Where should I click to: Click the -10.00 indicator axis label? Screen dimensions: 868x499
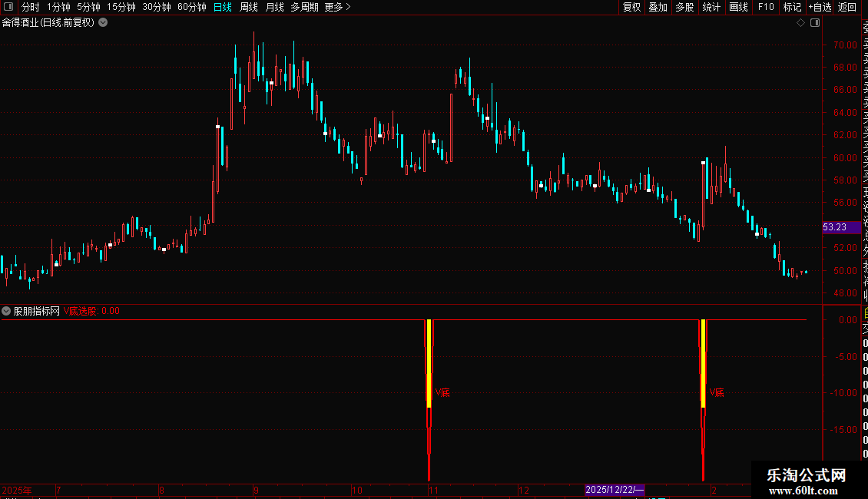tap(845, 393)
